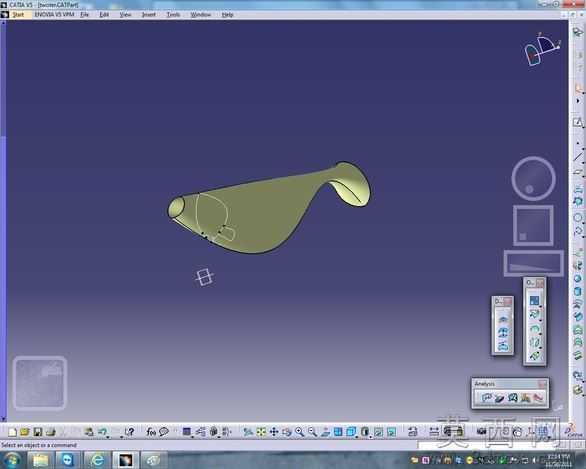The image size is (586, 469).
Task: Click the Save floppy disk icon
Action: coord(38,432)
